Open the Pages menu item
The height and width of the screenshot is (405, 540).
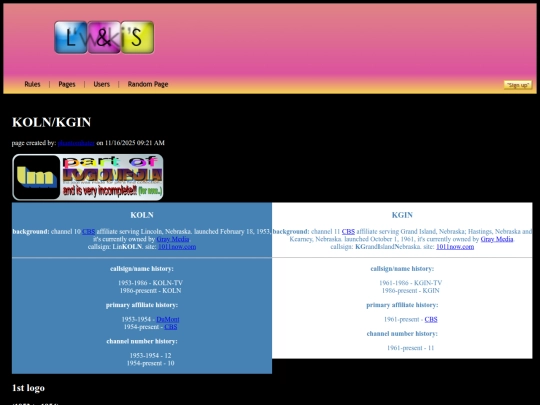tap(67, 84)
